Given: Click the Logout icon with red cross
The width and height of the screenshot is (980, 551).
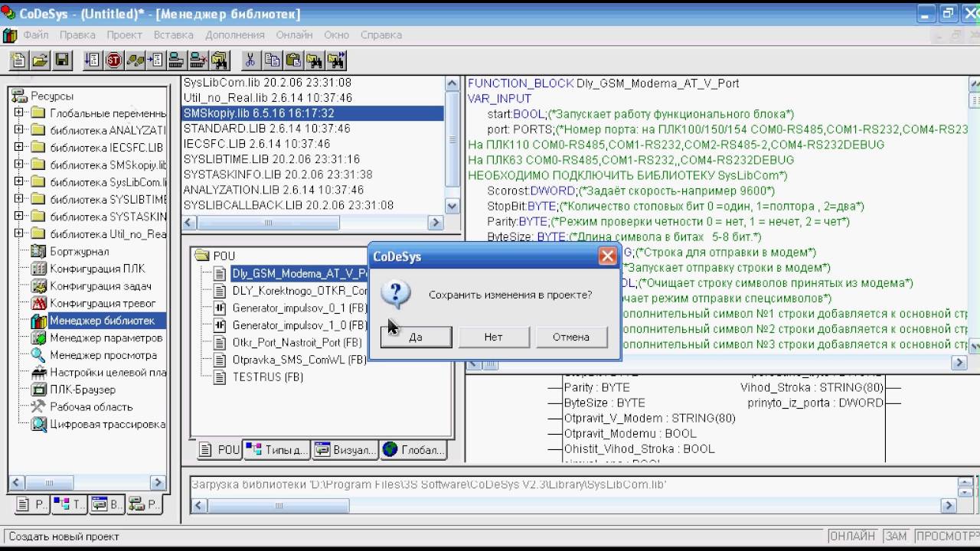Looking at the screenshot, I should click(198, 60).
